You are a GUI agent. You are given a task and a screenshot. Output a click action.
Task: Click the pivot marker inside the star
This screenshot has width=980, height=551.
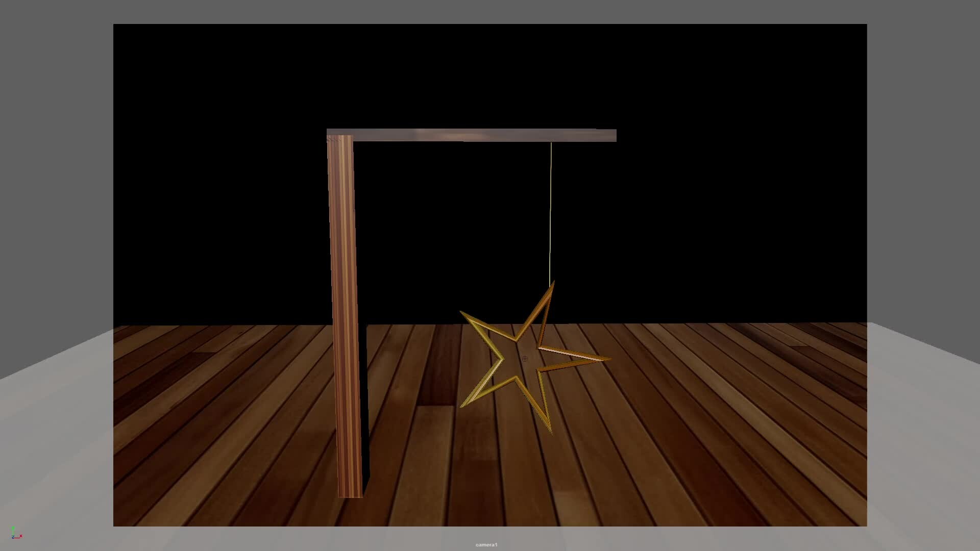click(x=525, y=359)
